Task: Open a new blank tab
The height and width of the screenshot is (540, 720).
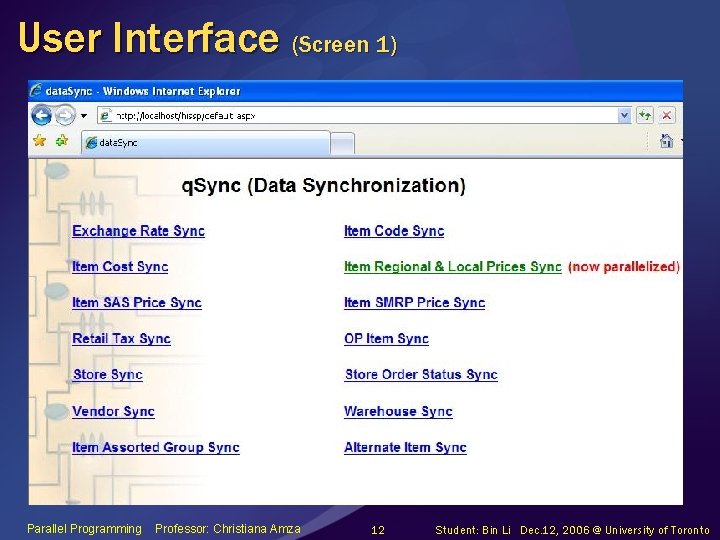Action: click(343, 144)
